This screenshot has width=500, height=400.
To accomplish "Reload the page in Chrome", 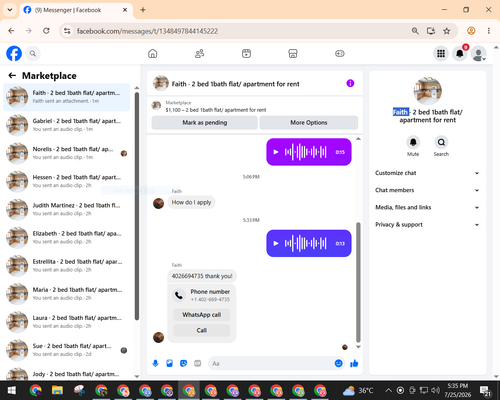I will 46,31.
